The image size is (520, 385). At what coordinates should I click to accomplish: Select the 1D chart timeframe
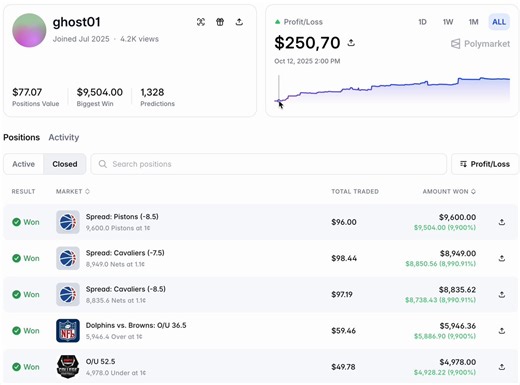422,22
